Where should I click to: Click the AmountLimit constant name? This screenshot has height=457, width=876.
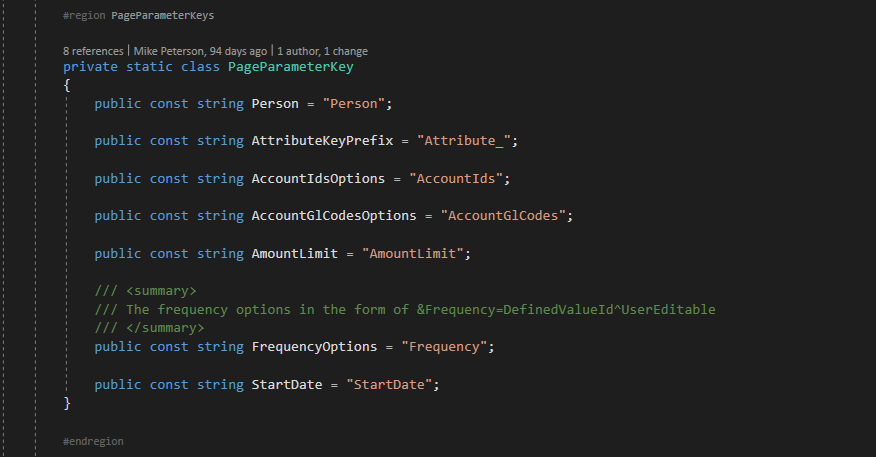(294, 254)
